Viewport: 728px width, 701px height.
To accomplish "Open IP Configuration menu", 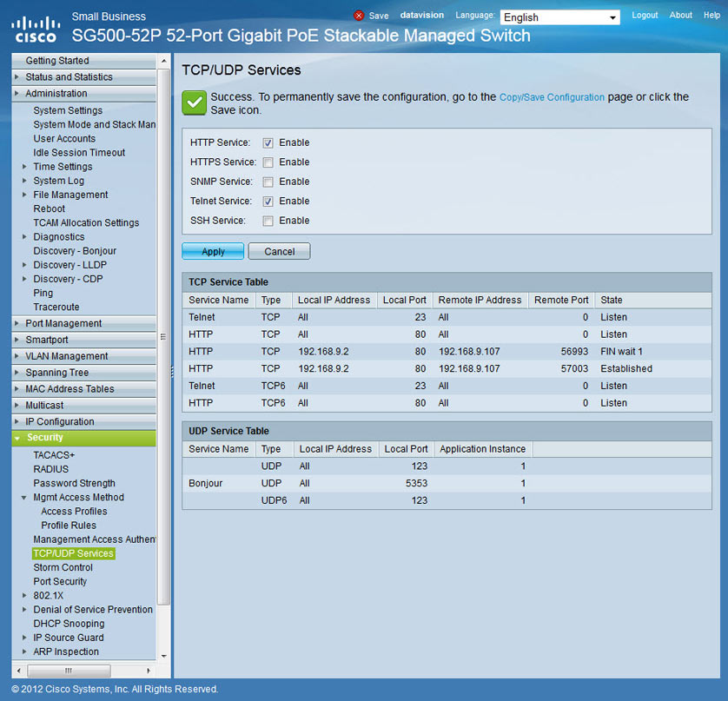I will pos(83,421).
